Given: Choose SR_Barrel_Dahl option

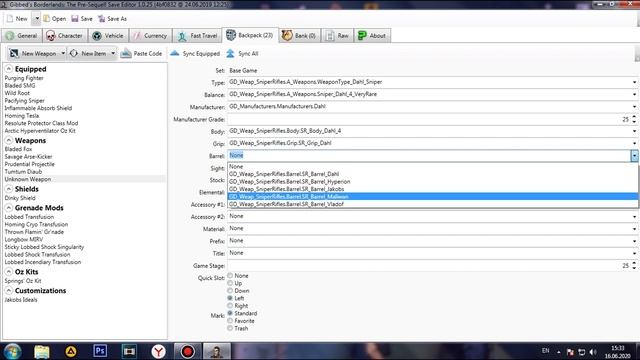Looking at the screenshot, I should click(433, 174).
